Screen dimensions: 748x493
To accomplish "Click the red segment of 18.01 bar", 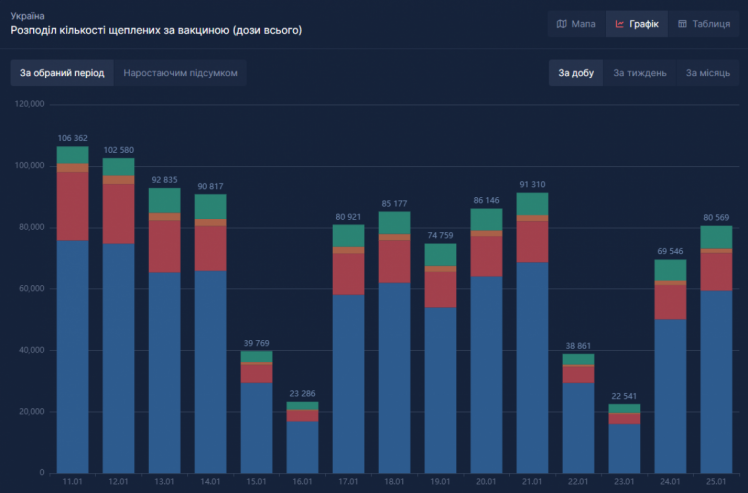I will [x=394, y=261].
